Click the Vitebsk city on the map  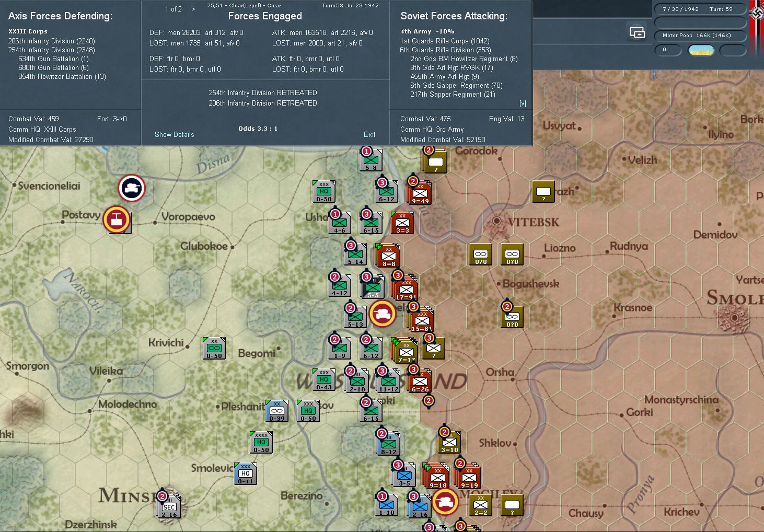click(x=496, y=221)
